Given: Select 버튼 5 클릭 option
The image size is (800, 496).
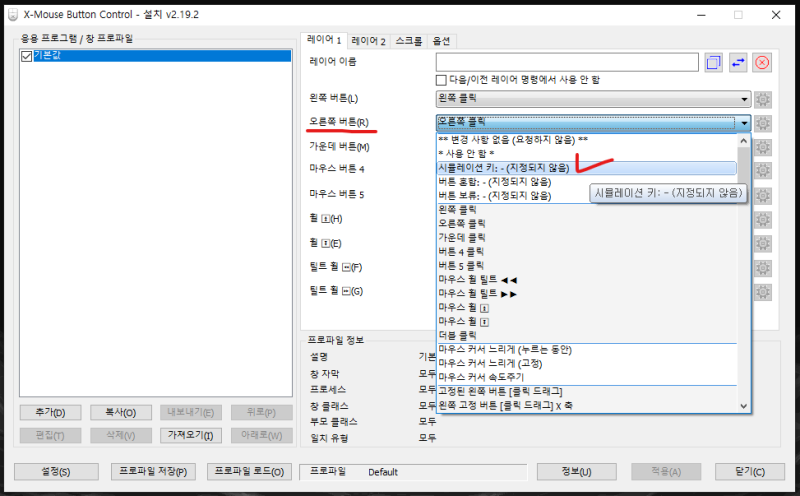Looking at the screenshot, I should coord(587,265).
